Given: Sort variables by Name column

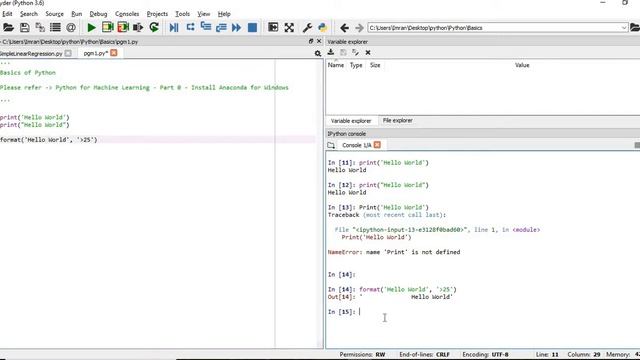Looking at the screenshot, I should [x=336, y=65].
